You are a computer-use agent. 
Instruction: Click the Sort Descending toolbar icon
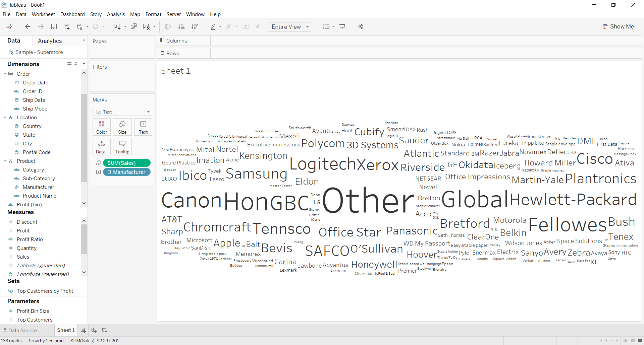195,27
